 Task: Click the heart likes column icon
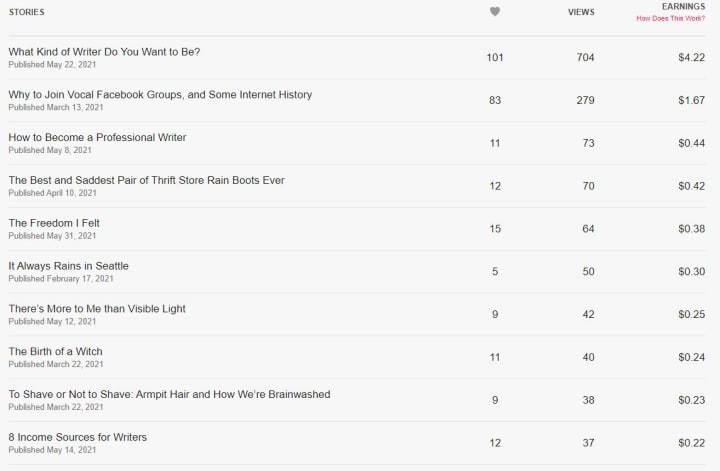click(x=495, y=11)
